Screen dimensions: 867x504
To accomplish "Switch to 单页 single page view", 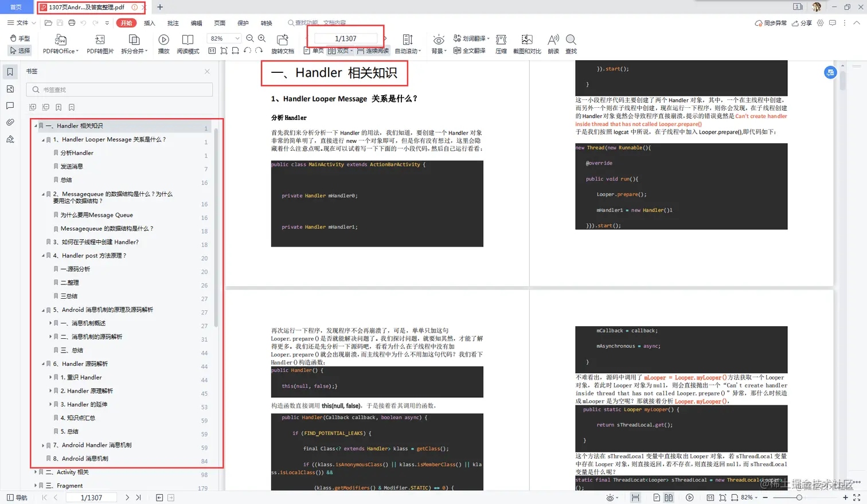I will pos(314,51).
